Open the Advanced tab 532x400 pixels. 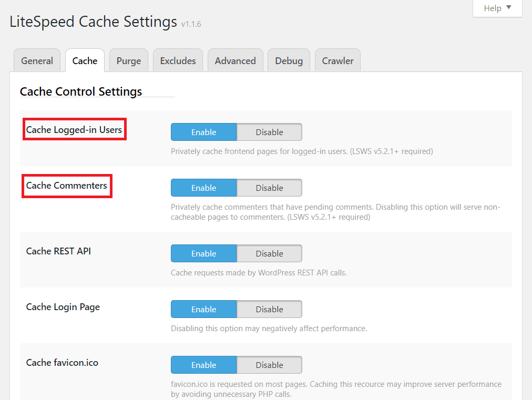235,60
